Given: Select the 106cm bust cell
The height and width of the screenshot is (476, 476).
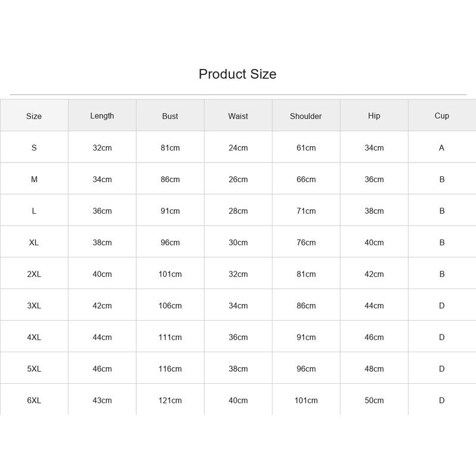Looking at the screenshot, I should coord(170,306).
